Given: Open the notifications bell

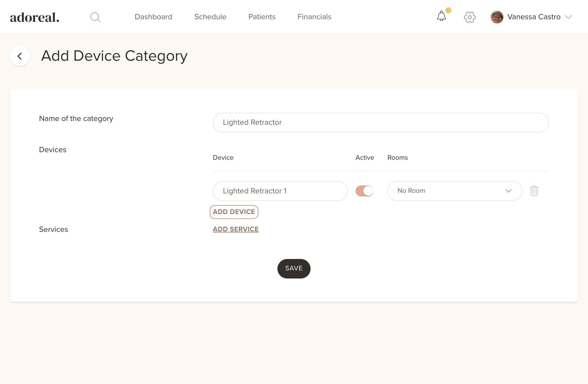Looking at the screenshot, I should [441, 16].
